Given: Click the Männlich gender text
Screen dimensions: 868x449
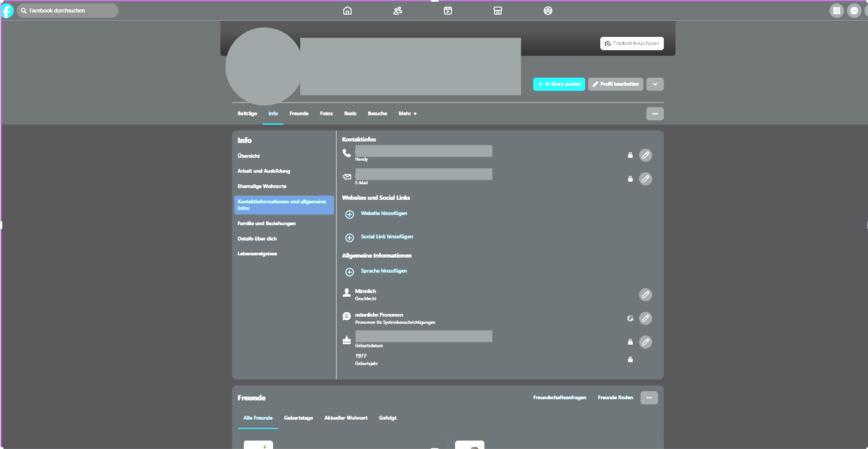Looking at the screenshot, I should point(365,291).
